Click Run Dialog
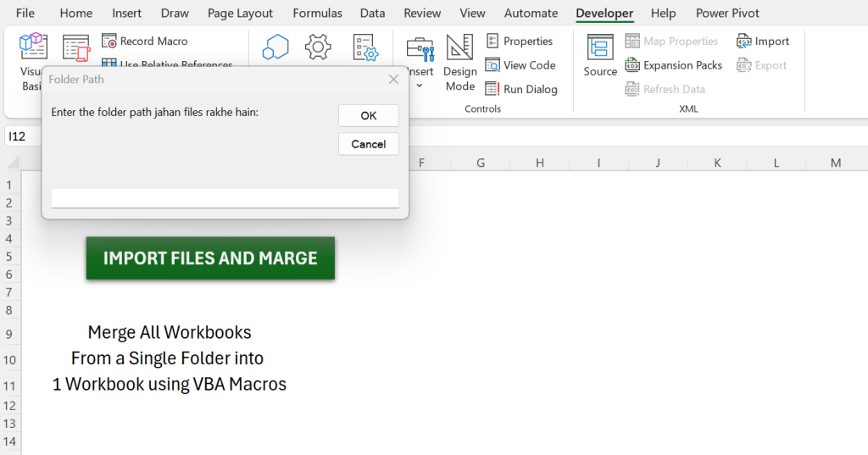 (521, 89)
